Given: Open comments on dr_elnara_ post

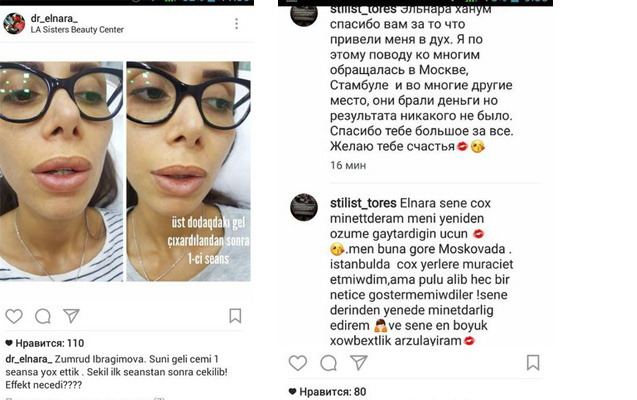Looking at the screenshot, I should pos(43,316).
